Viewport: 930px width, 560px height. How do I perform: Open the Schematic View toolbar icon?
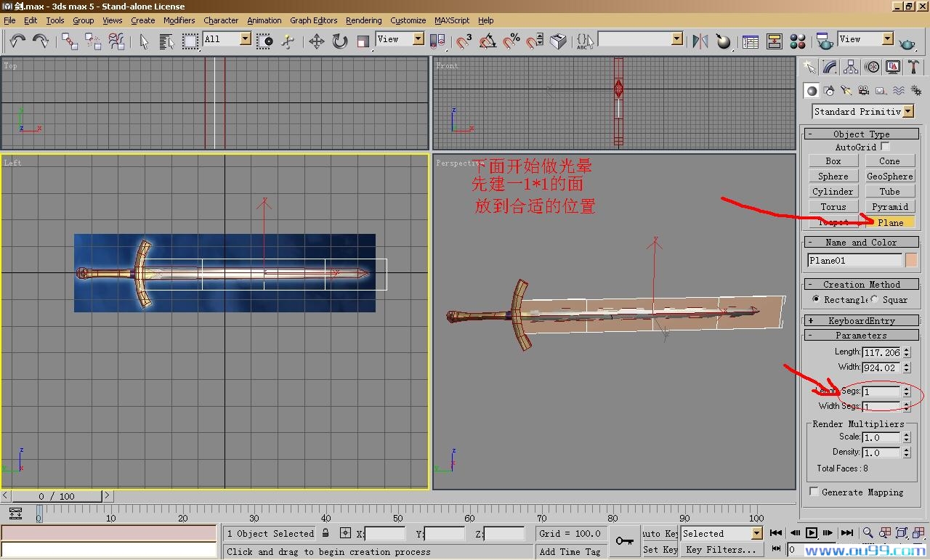pos(775,41)
